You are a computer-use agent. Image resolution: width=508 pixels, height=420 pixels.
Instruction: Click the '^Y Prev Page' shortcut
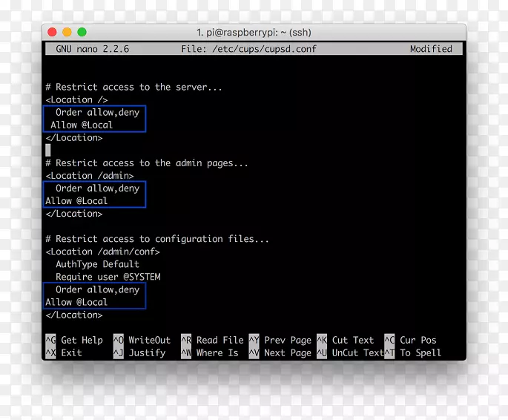pos(280,340)
